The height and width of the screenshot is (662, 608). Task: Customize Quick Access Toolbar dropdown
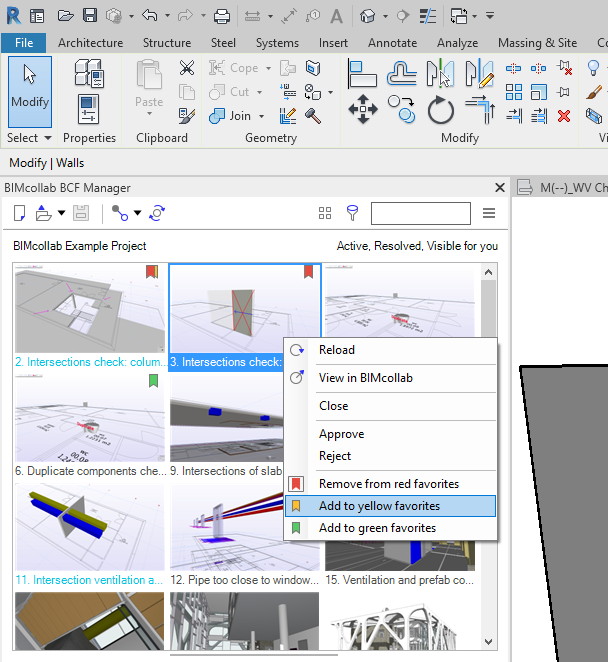pyautogui.click(x=490, y=16)
